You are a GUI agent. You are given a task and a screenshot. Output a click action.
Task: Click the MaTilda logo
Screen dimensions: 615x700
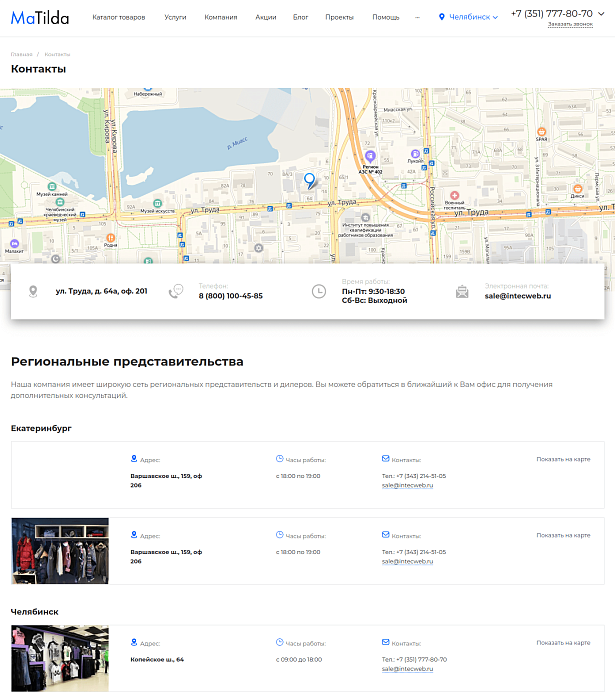click(x=40, y=18)
